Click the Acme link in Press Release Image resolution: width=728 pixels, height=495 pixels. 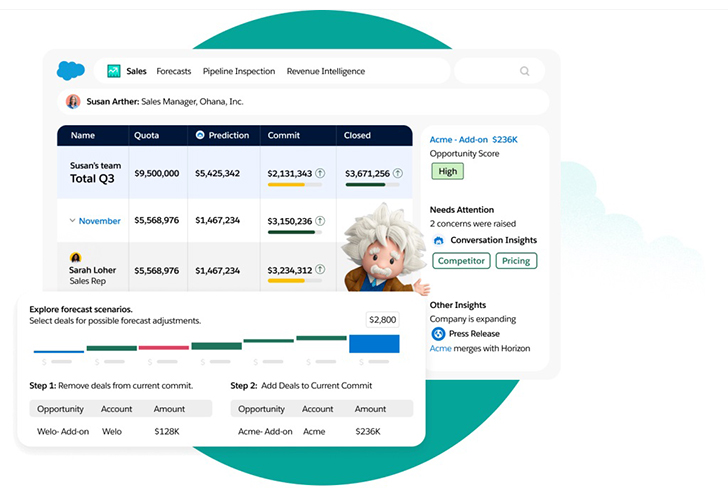[x=441, y=348]
